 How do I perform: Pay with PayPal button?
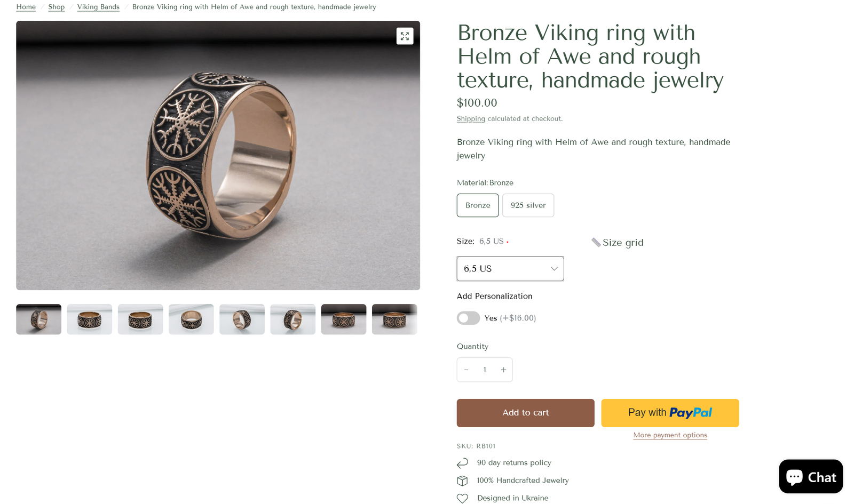tap(670, 413)
